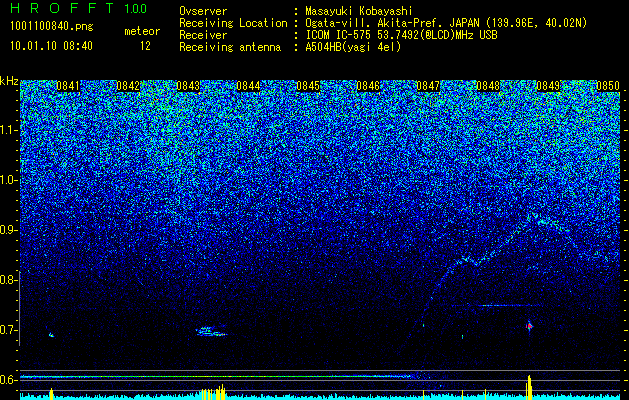
Task: Click the kHz axis unit label
Action: [9, 81]
